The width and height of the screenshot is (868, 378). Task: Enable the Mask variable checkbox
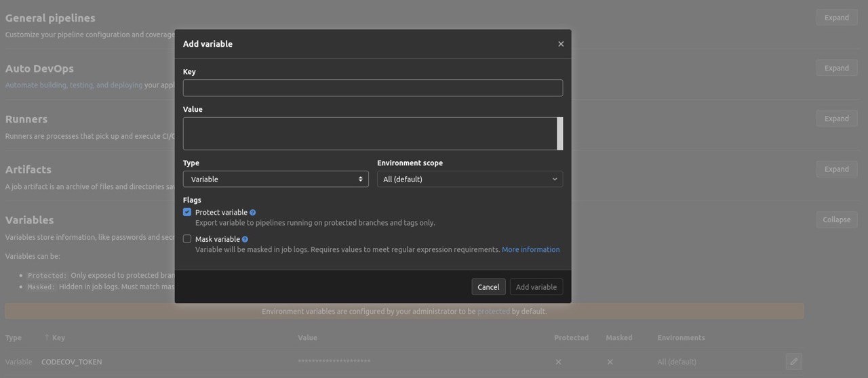point(187,239)
